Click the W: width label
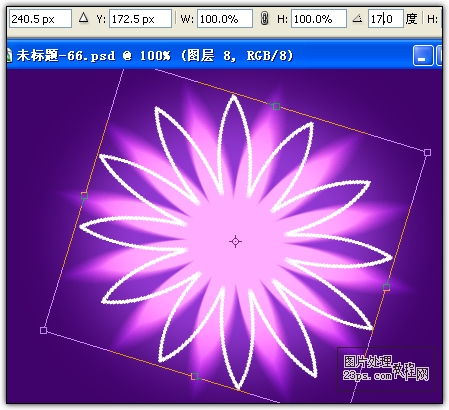Image resolution: width=449 pixels, height=410 pixels. [187, 19]
